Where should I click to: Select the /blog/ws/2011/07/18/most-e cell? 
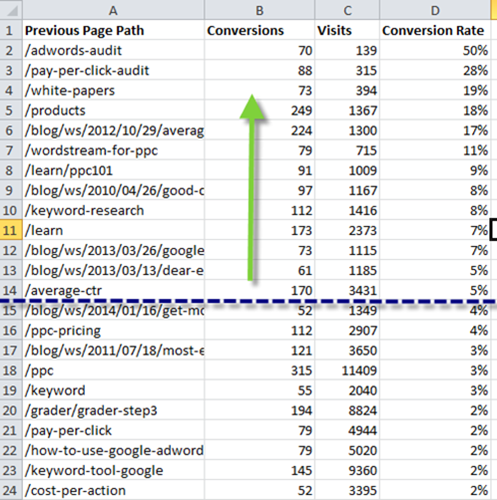coord(113,350)
